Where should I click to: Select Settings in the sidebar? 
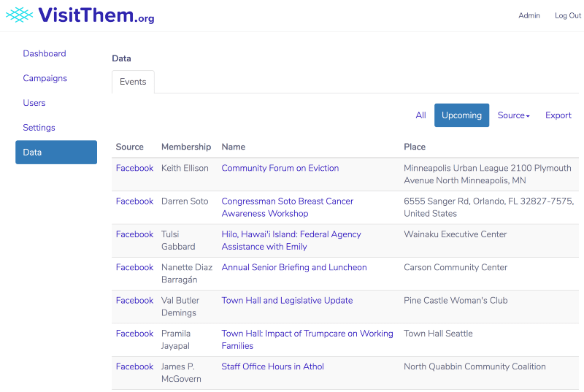coord(39,128)
